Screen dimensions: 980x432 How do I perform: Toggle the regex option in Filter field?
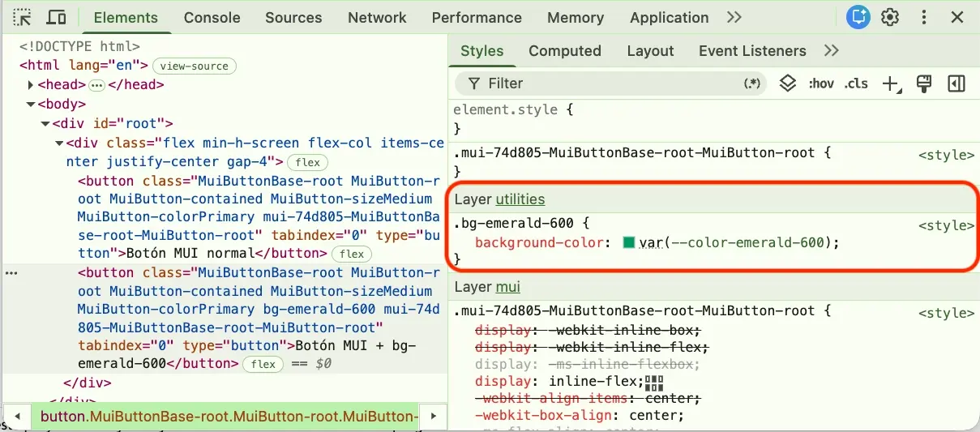coord(751,83)
